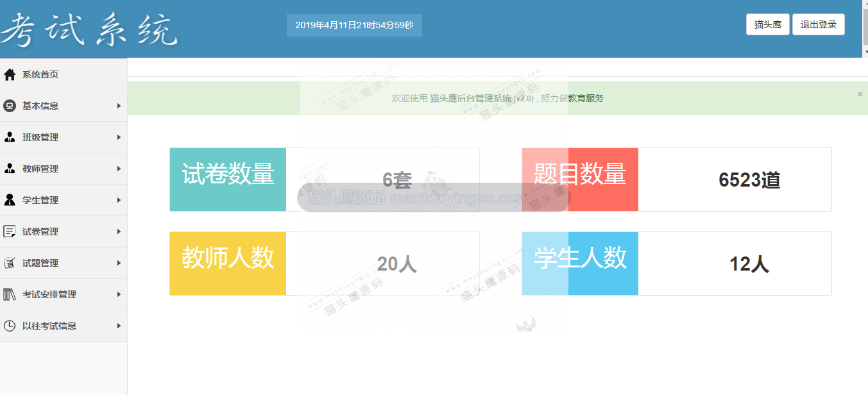Screen dimensions: 868x395
Task: Expand the 教师管理 submenu arrow
Action: pyautogui.click(x=119, y=169)
